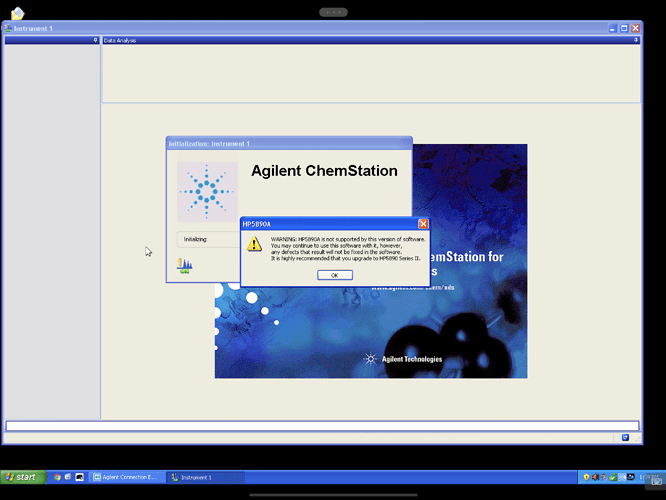Click the 'Agilent ChemStation' heading
666x500 pixels.
point(324,171)
